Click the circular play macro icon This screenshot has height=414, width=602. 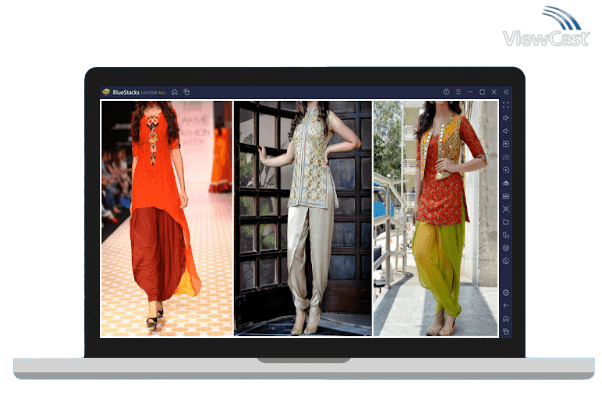506,170
